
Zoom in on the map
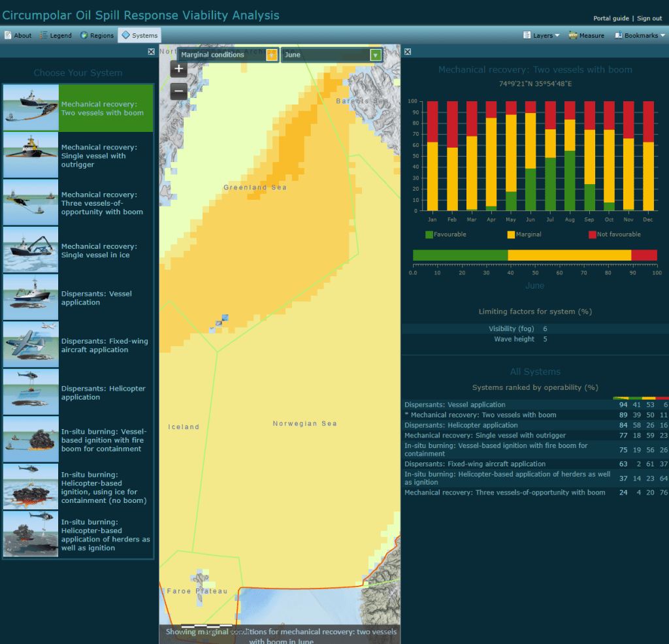(x=179, y=68)
